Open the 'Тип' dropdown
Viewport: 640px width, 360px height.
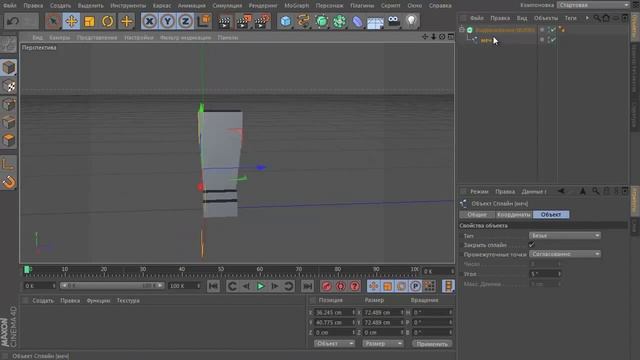click(564, 236)
